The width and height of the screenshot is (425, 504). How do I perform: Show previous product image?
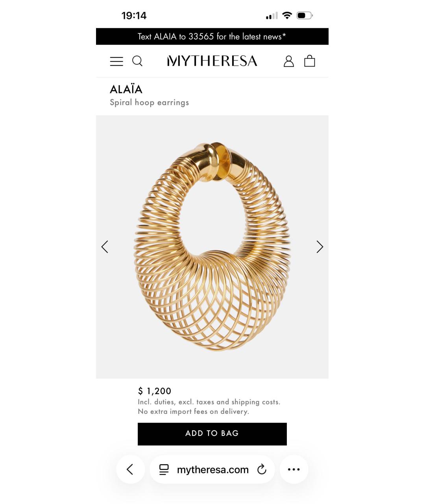point(105,247)
